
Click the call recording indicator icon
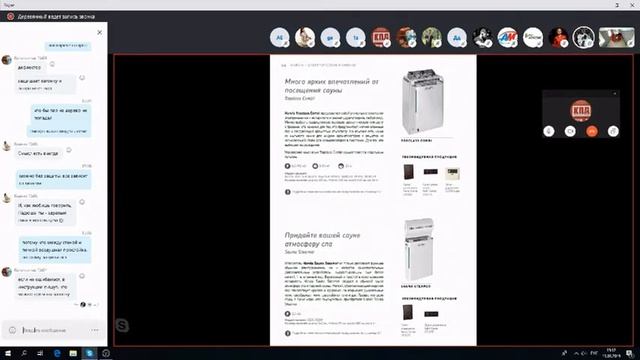click(10, 16)
